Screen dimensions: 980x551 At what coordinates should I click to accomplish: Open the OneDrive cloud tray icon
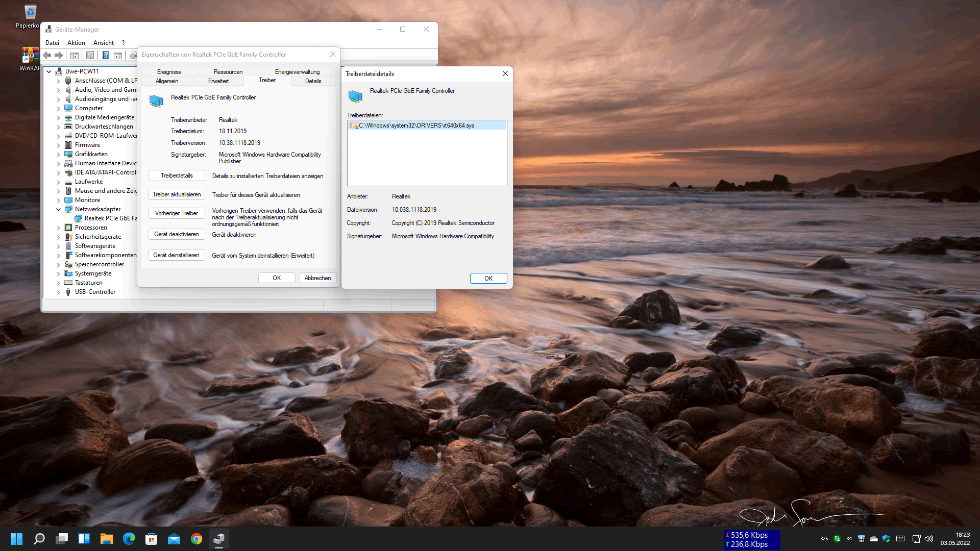point(874,539)
